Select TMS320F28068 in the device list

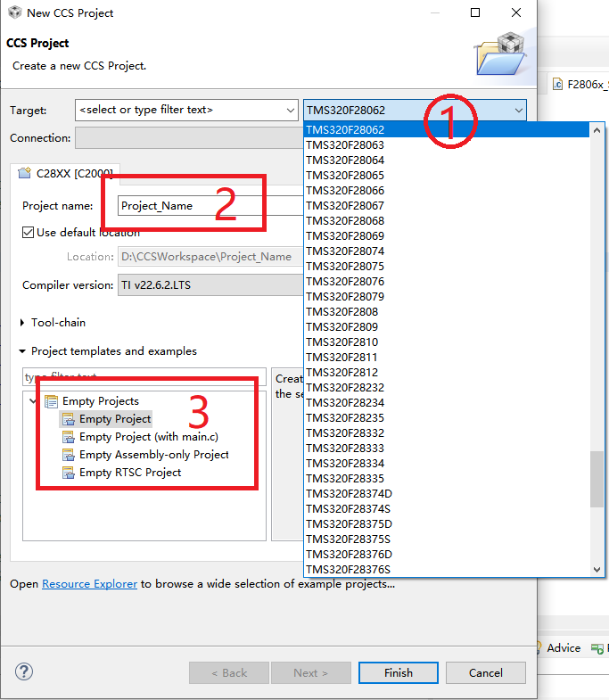click(447, 221)
